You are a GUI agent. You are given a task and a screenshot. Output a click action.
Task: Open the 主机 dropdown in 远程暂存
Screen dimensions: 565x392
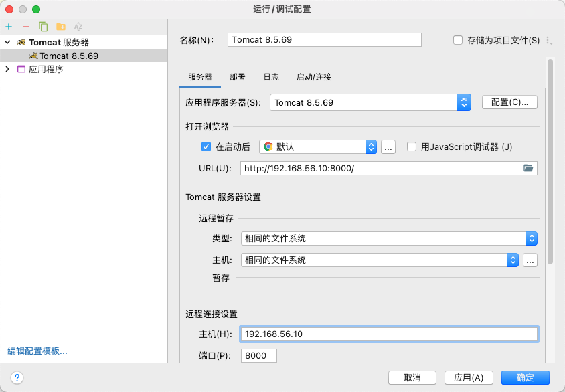point(380,260)
